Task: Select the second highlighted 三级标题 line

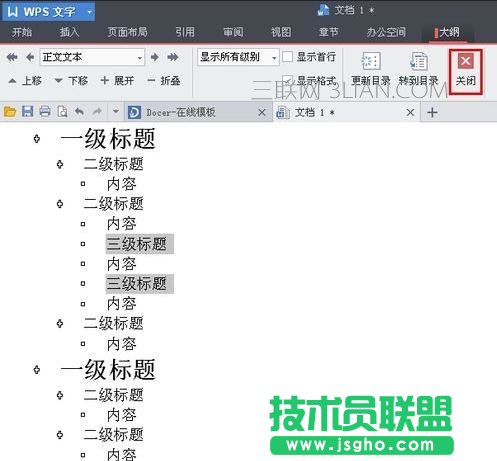Action: click(140, 284)
